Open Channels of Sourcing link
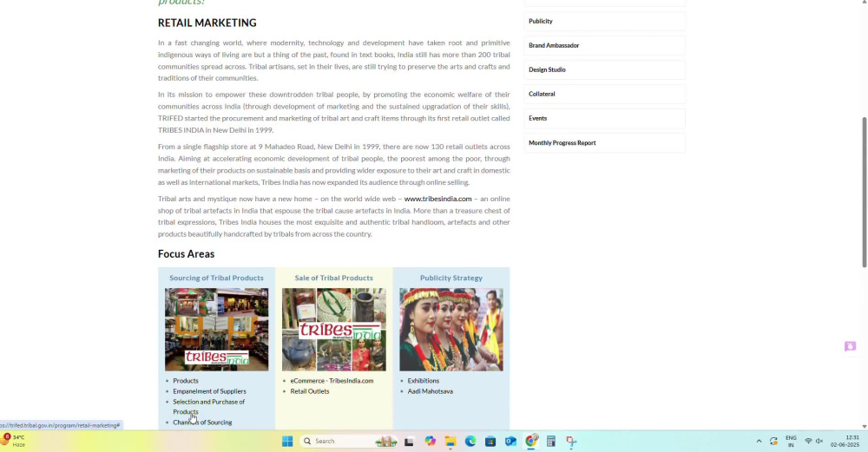Screen dimensions: 868x452 pos(202,423)
